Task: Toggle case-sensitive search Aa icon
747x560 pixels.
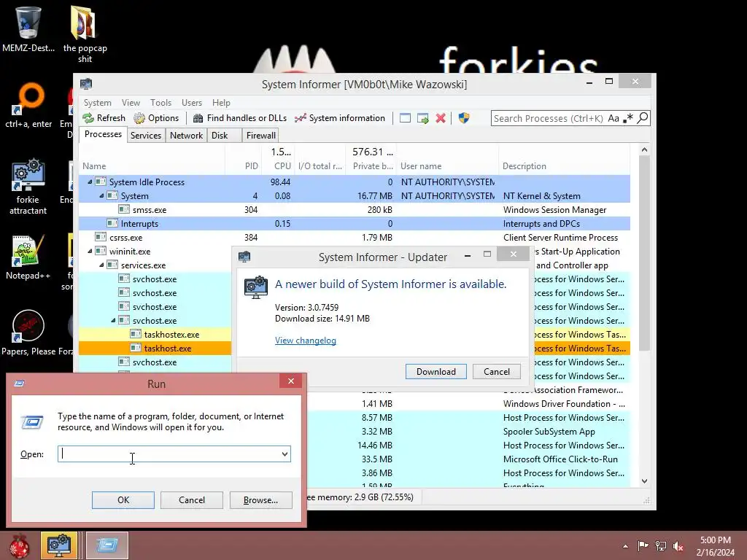Action: coord(614,118)
